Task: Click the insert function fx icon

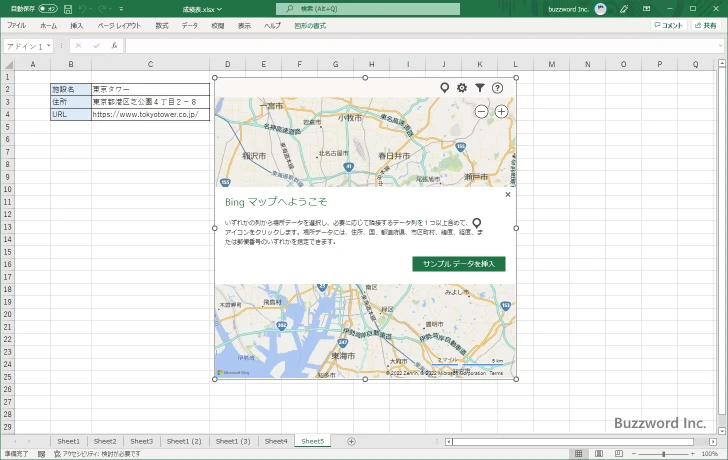Action: pos(114,45)
